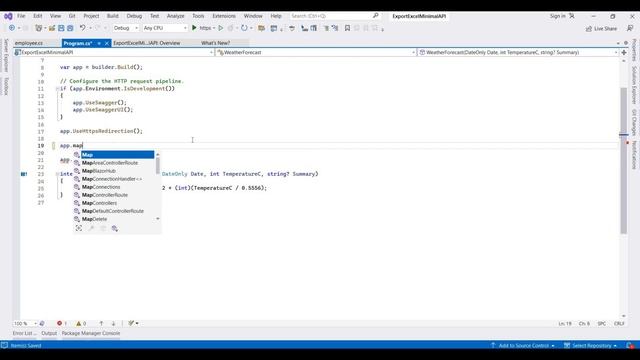Image resolution: width=640 pixels, height=360 pixels.
Task: Click the Save All toolbar icon
Action: [x=70, y=28]
